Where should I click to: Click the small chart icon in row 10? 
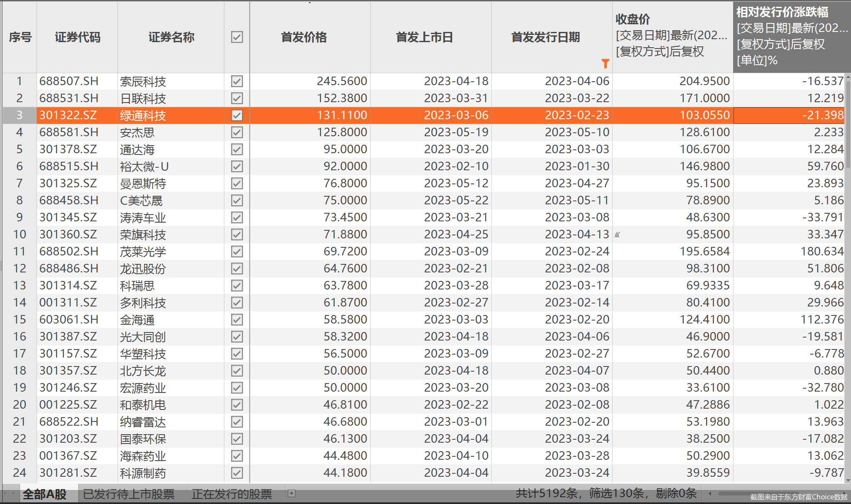pyautogui.click(x=617, y=235)
